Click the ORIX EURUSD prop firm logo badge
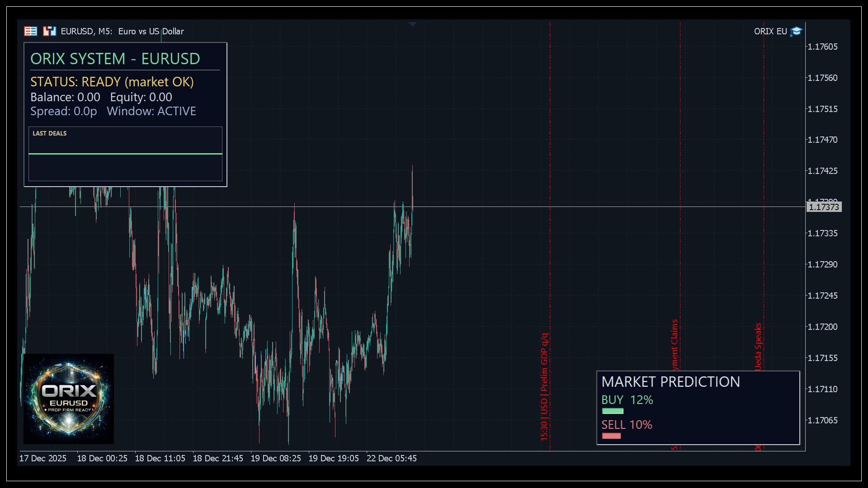The height and width of the screenshot is (488, 868). click(68, 398)
